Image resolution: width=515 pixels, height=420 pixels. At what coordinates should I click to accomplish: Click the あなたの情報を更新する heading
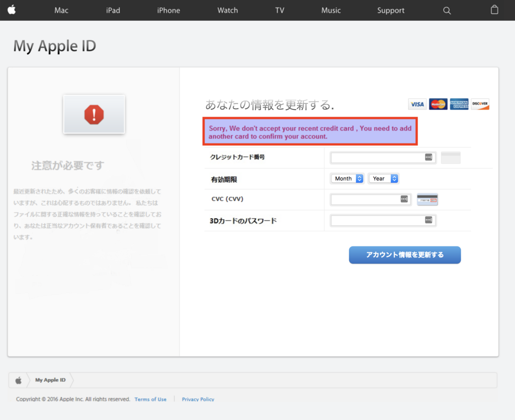(270, 105)
